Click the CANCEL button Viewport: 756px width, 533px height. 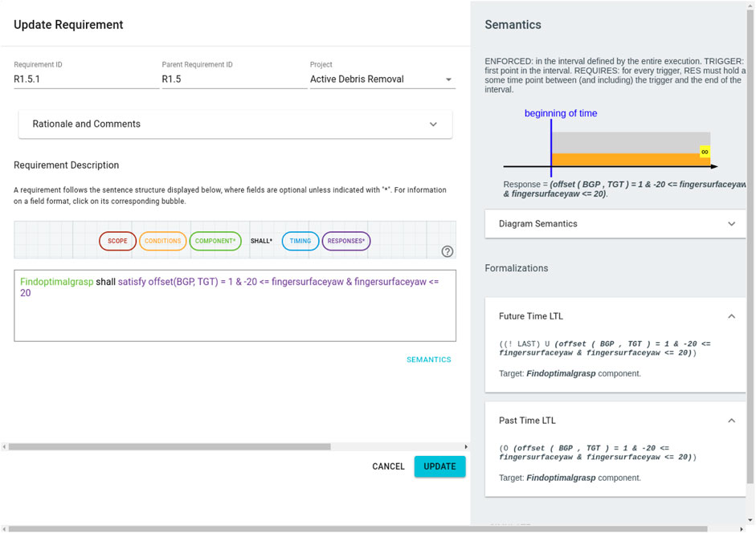coord(388,466)
